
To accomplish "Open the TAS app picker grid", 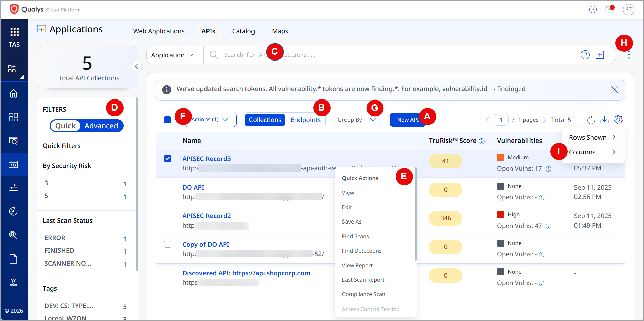I will tap(14, 32).
